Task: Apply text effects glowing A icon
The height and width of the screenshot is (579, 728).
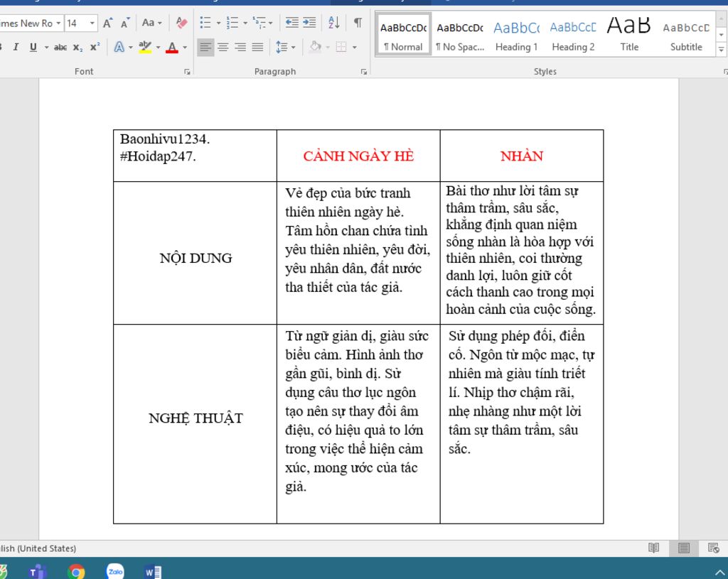Action: point(119,47)
